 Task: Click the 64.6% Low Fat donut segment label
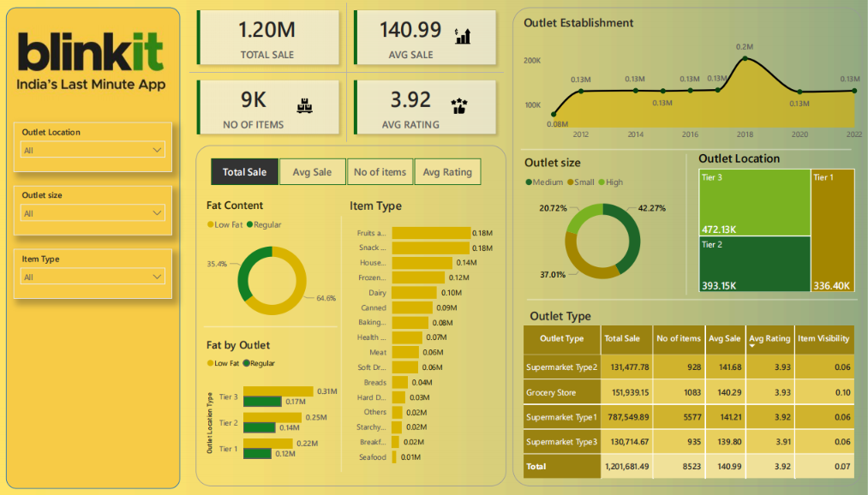pos(326,298)
